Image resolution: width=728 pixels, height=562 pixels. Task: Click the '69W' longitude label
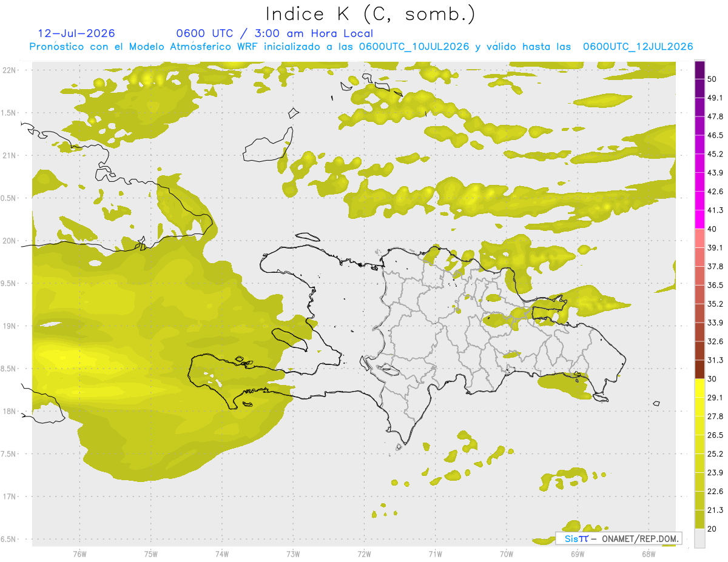click(x=578, y=554)
